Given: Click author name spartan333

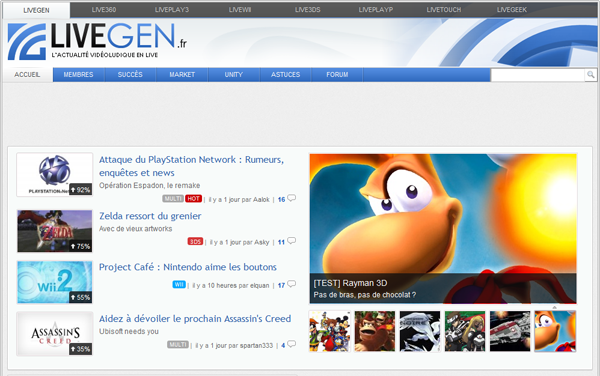Looking at the screenshot, I should (x=256, y=345).
